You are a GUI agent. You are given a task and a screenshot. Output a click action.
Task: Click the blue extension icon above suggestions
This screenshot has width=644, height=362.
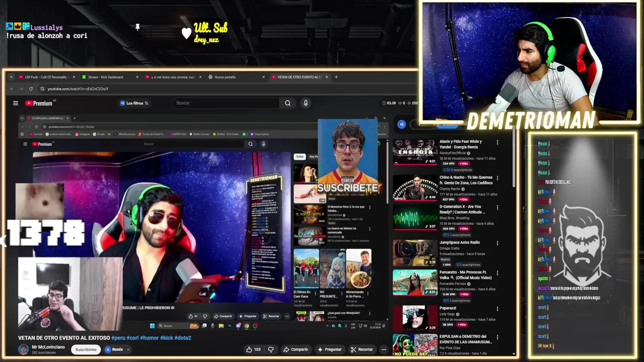[x=401, y=124]
